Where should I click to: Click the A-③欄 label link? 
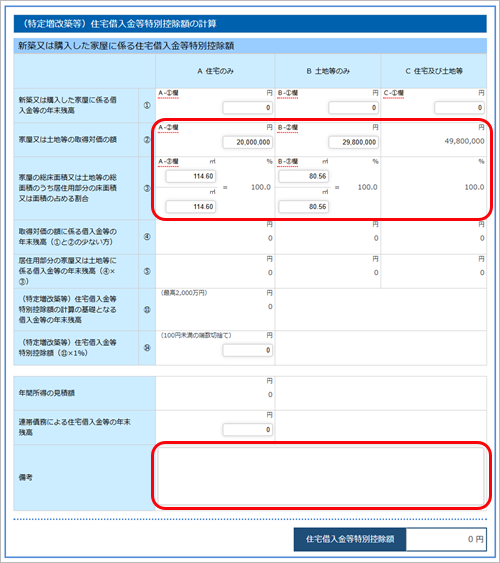pos(168,162)
